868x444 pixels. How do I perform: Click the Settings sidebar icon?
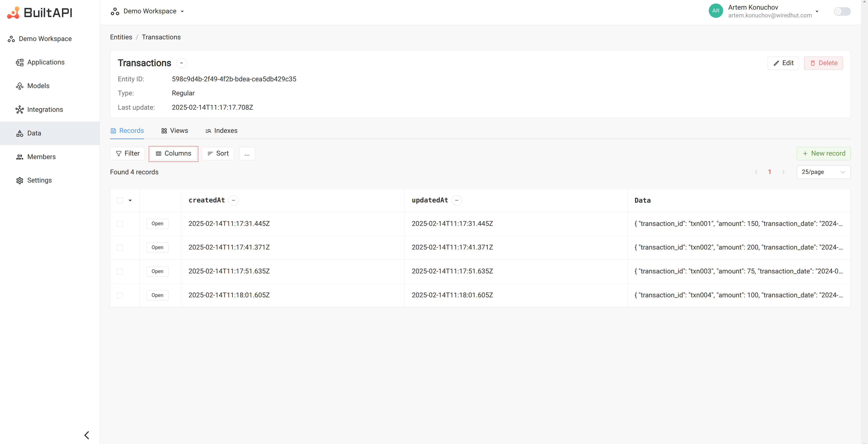point(20,180)
